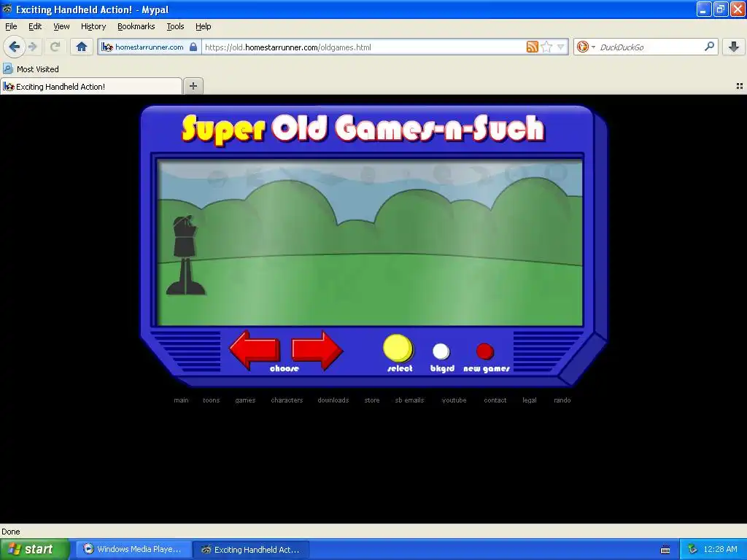Click the search magnifier icon
747x560 pixels.
point(709,47)
